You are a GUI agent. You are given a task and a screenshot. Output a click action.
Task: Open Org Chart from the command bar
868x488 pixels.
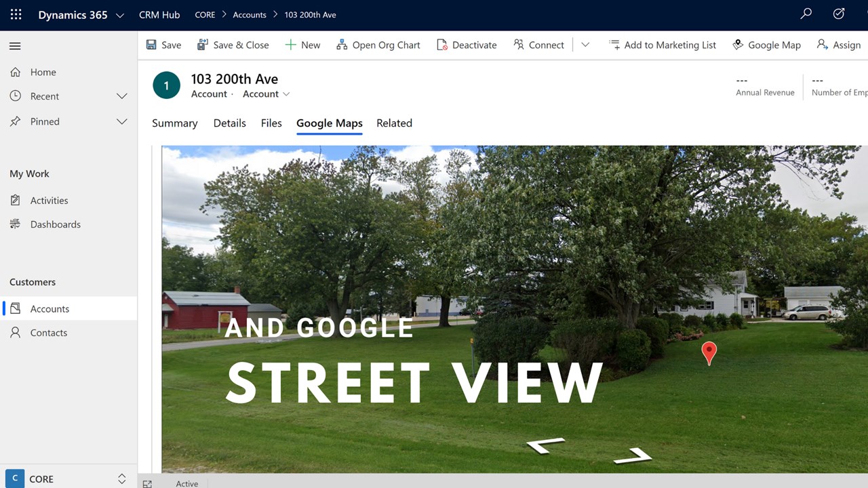click(x=378, y=45)
